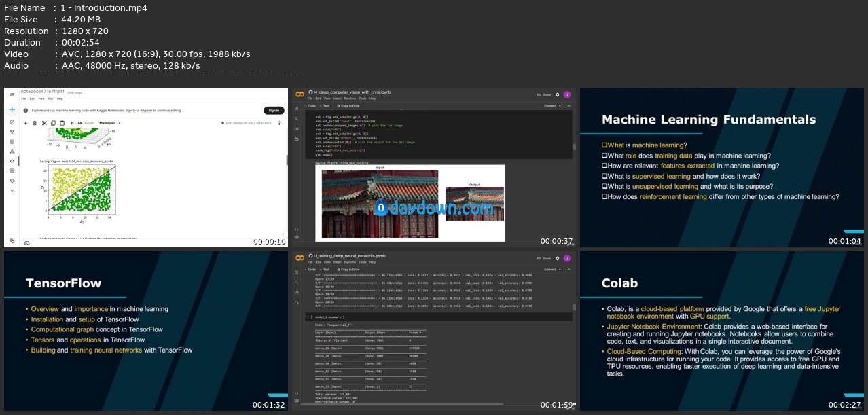Screen dimensions: 868x415
Task: Open settings gear in 11_training_deep_neural_networks notebook
Action: point(558,258)
